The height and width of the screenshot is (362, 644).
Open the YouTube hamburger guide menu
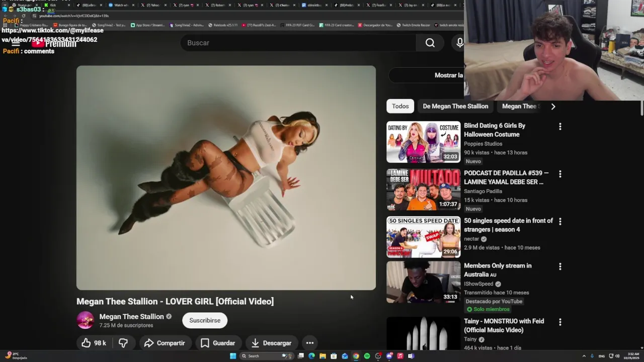[16, 43]
